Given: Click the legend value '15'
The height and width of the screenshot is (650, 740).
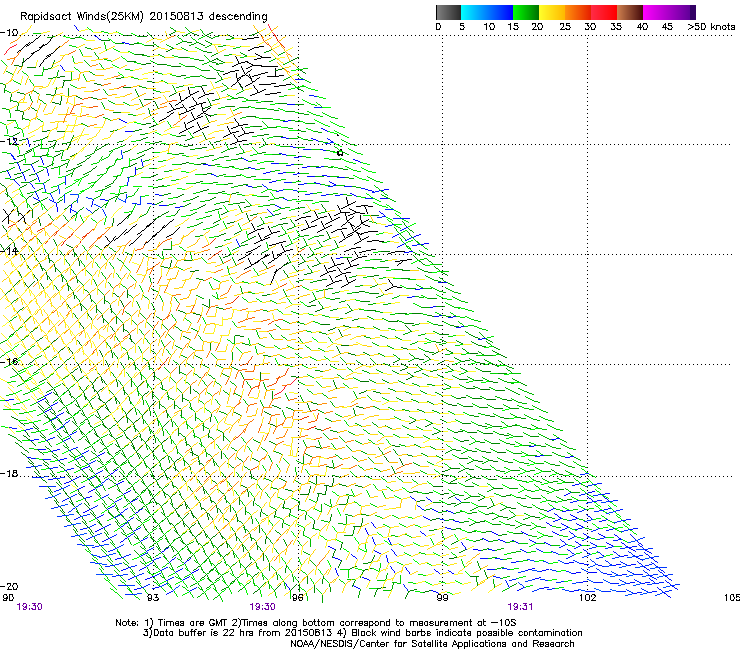Looking at the screenshot, I should pyautogui.click(x=513, y=26).
